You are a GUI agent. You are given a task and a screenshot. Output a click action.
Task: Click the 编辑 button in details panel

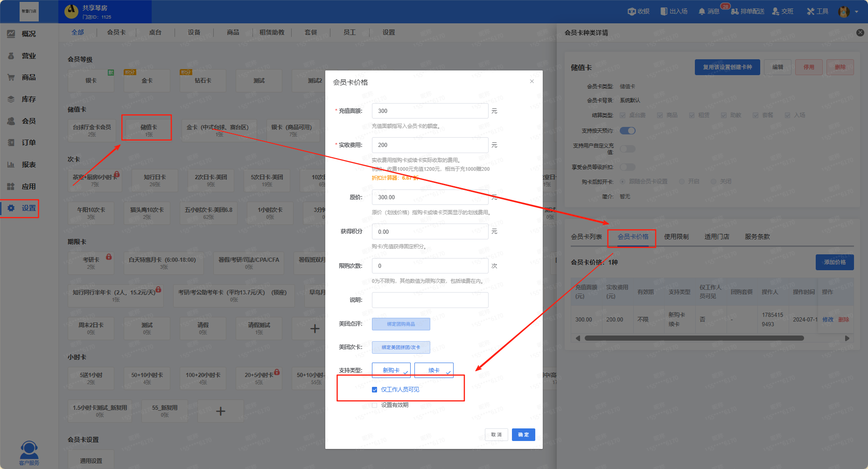777,67
